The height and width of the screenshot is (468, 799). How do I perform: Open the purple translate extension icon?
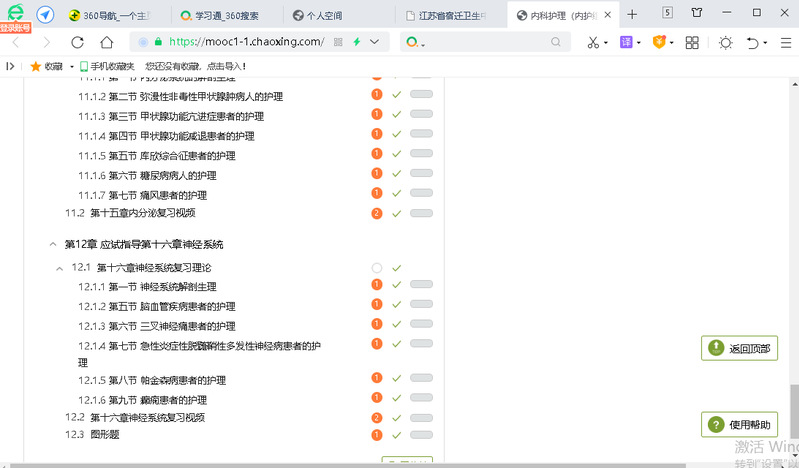click(x=626, y=42)
